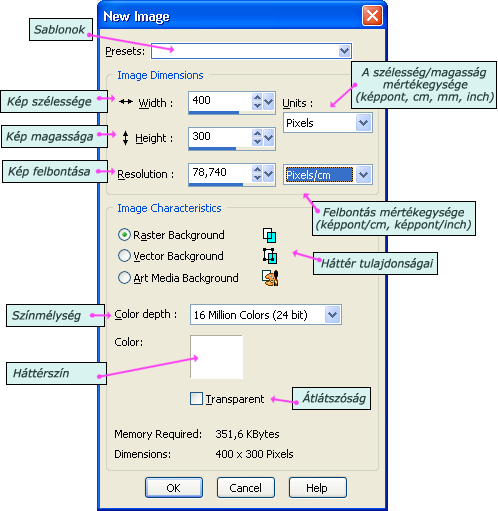Click the Raster Background layers icon

click(x=269, y=235)
